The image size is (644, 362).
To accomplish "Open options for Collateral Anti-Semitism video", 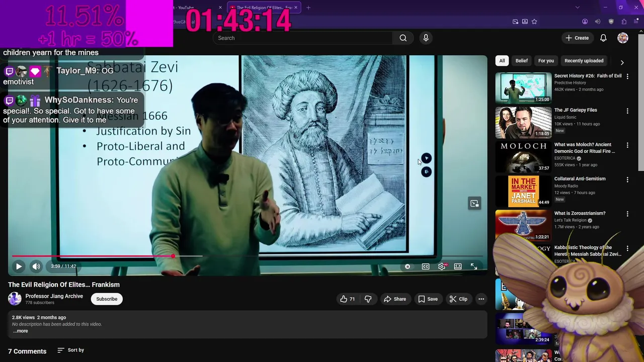I will pyautogui.click(x=627, y=179).
